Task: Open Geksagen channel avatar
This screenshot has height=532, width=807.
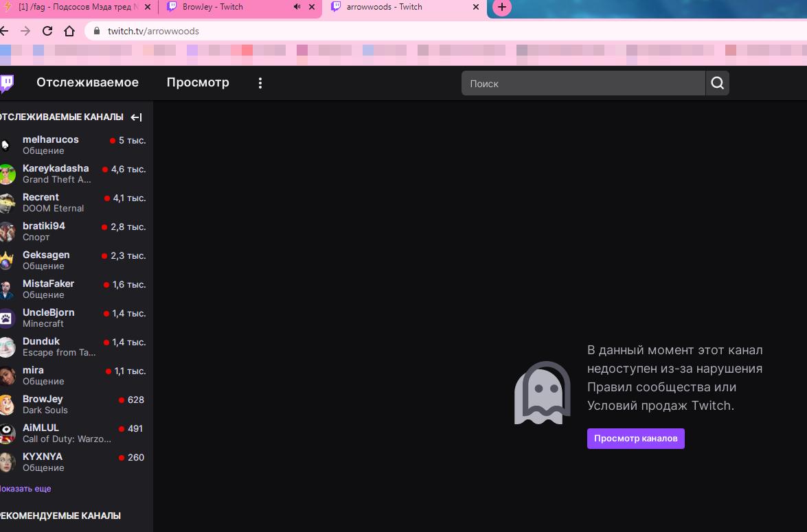Action: click(6, 260)
